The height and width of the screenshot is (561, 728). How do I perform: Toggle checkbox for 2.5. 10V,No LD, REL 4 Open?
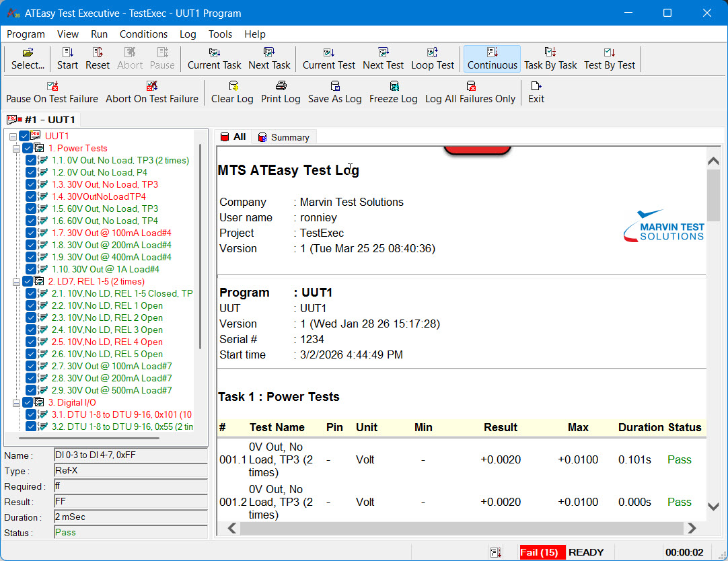tap(31, 342)
